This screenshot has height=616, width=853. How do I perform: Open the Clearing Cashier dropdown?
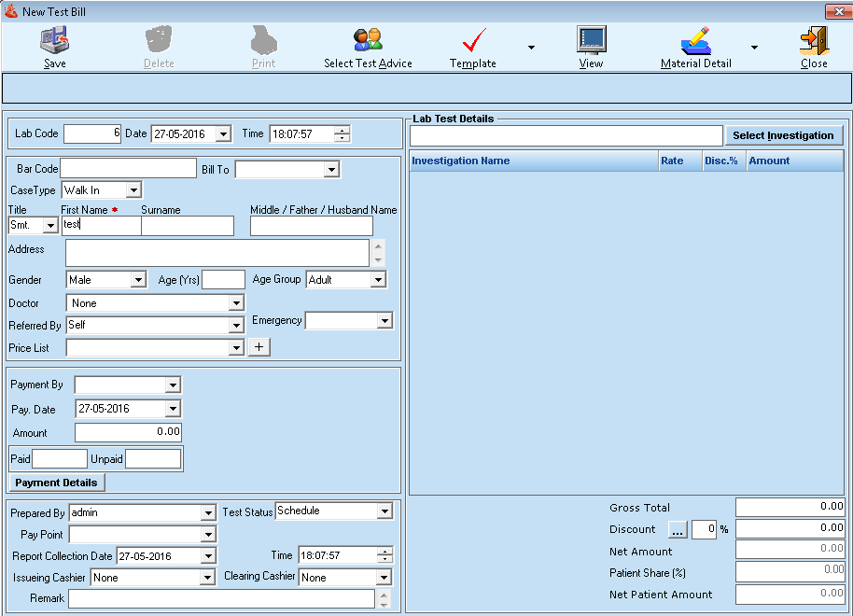click(x=384, y=578)
